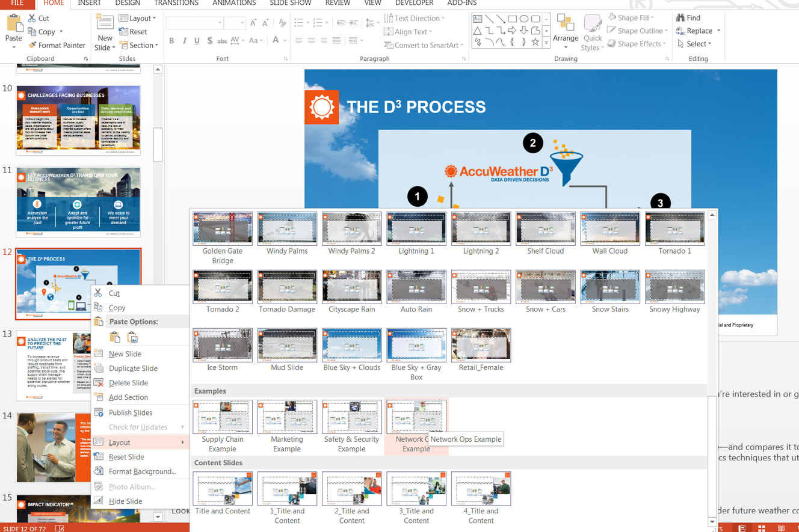Toggle text Shadow button
The image size is (799, 532).
(209, 41)
